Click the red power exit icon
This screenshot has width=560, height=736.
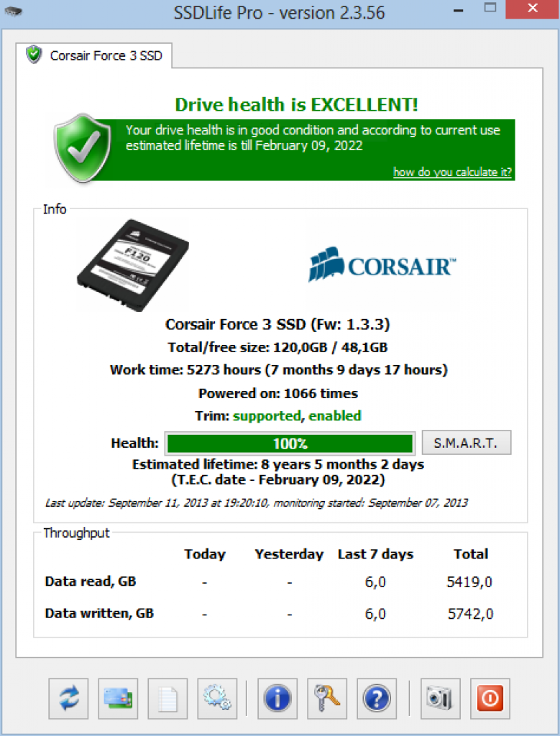(490, 699)
